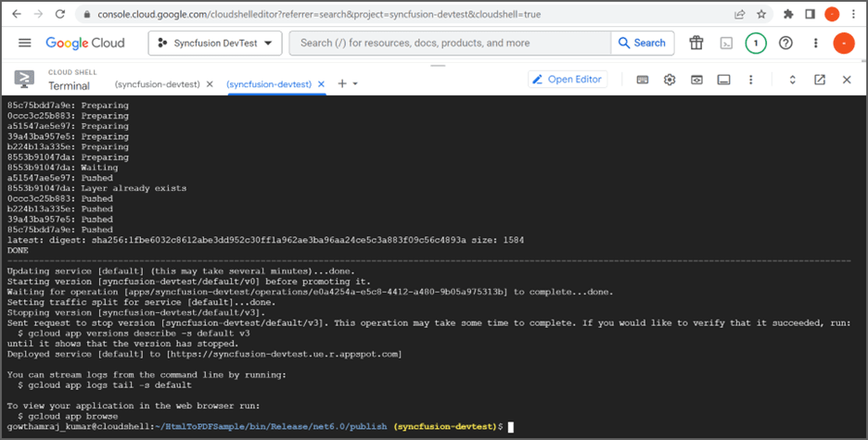Click the 'until it shows that the version has stopped' line
Image resolution: width=868 pixels, height=440 pixels.
(x=122, y=344)
